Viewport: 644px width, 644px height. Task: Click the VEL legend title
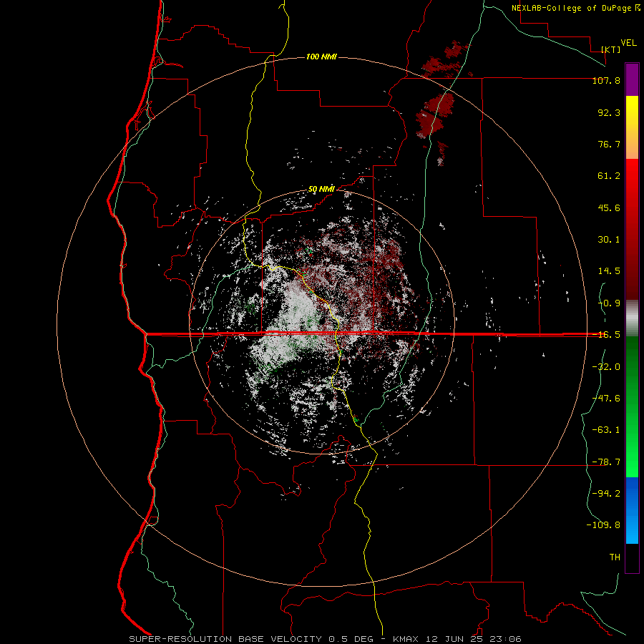point(628,43)
